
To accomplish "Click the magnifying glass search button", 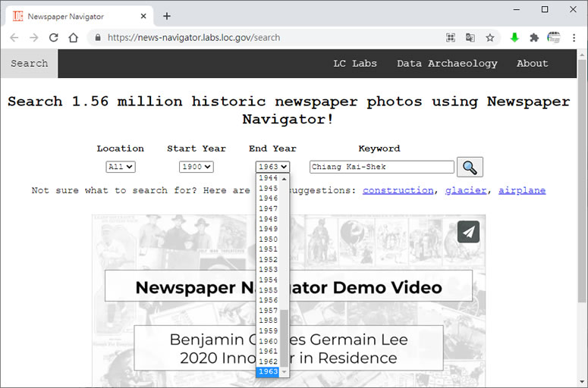I will point(470,167).
